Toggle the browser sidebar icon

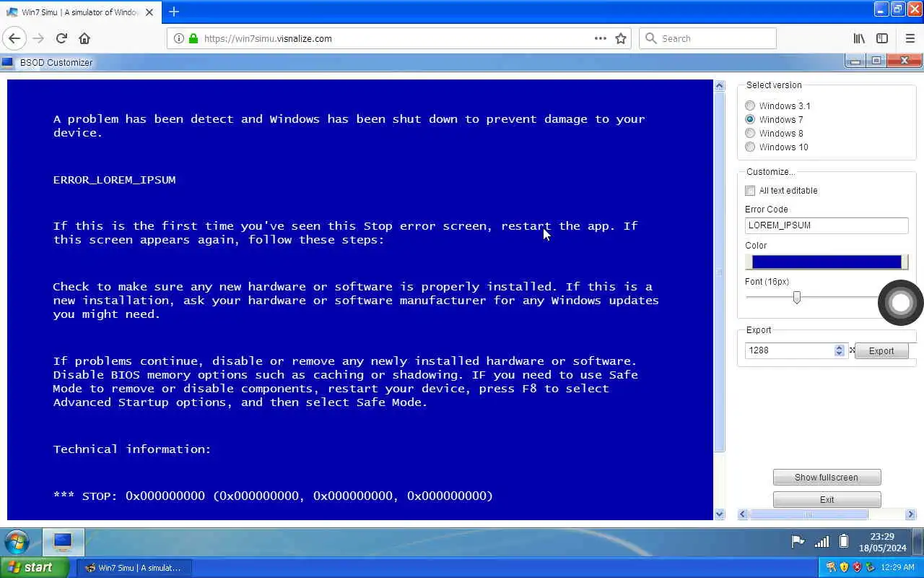[x=882, y=38]
